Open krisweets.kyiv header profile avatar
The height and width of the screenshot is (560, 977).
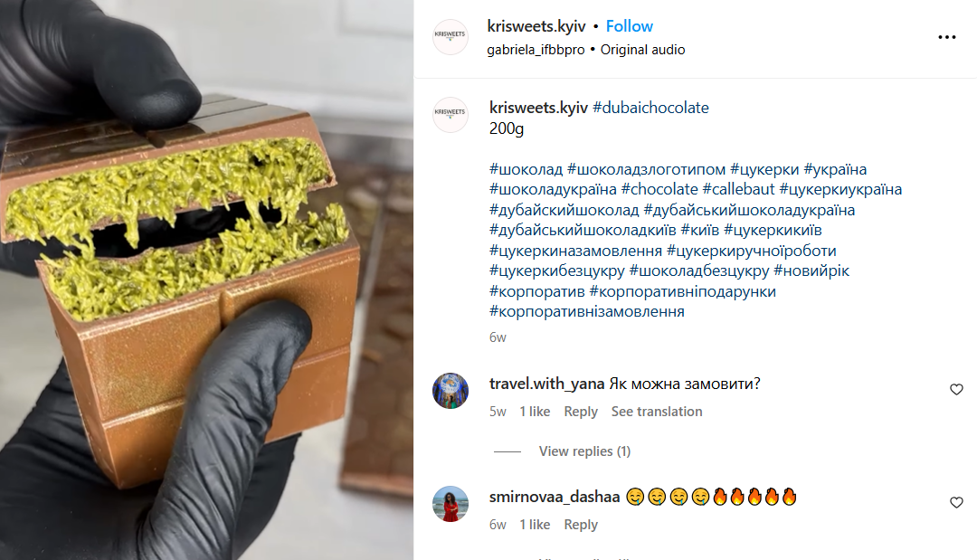click(x=450, y=37)
